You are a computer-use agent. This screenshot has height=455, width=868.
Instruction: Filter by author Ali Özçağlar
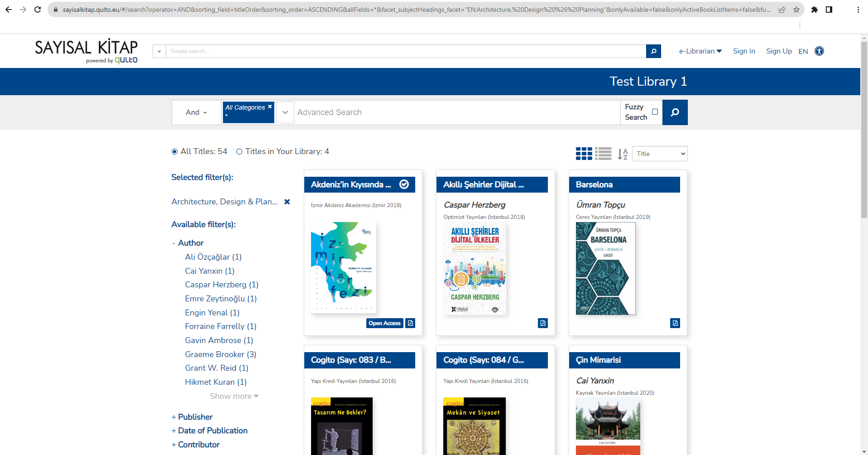coord(213,257)
